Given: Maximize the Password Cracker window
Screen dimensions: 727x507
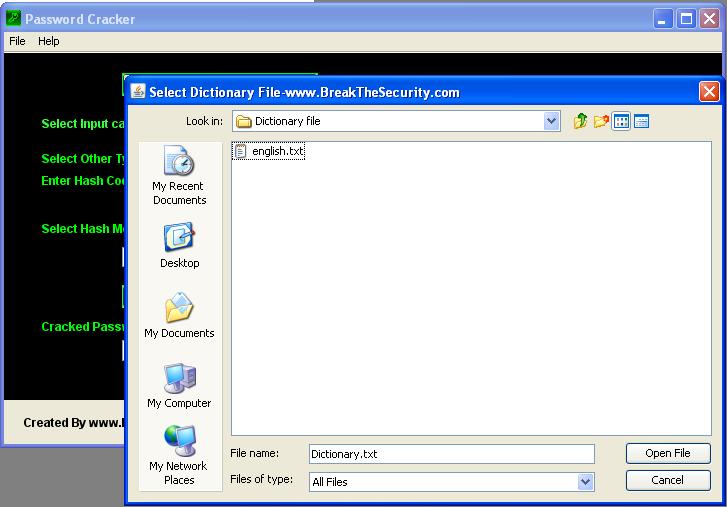Looking at the screenshot, I should coord(686,19).
